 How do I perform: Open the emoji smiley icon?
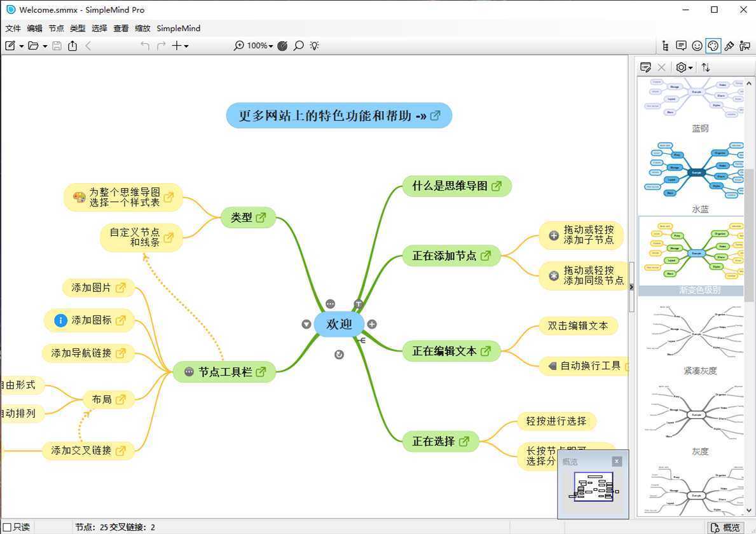click(x=697, y=45)
